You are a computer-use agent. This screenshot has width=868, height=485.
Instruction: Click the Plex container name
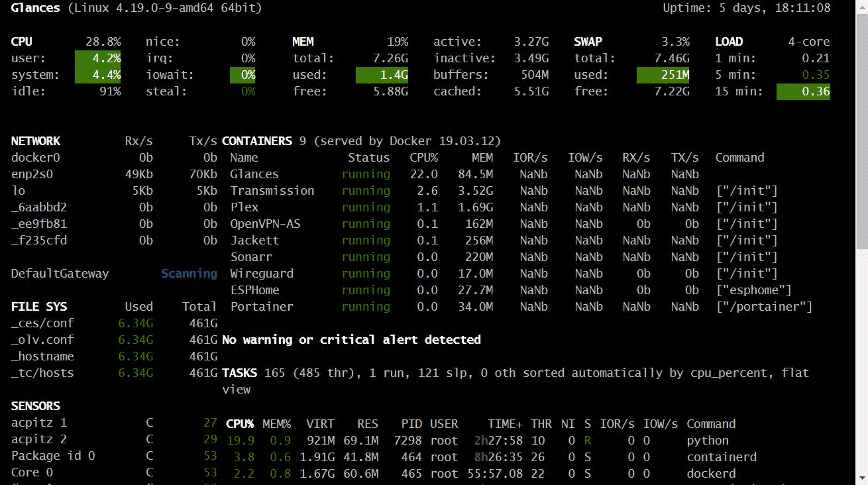(244, 207)
